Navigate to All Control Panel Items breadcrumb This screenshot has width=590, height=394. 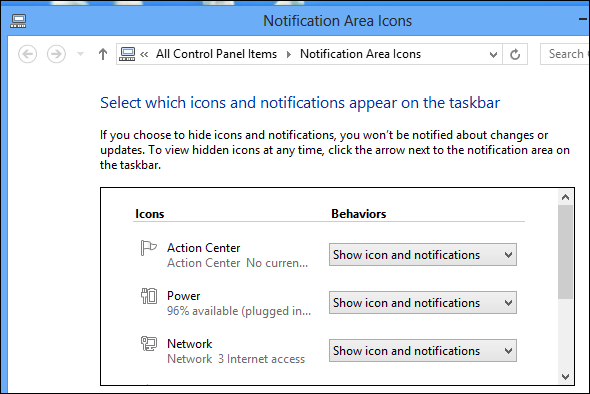click(x=216, y=54)
